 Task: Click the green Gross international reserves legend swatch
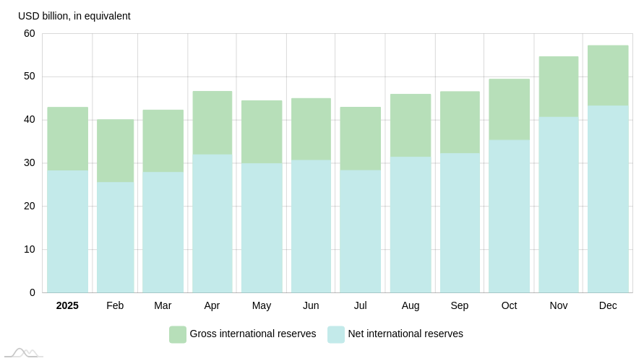pos(177,334)
